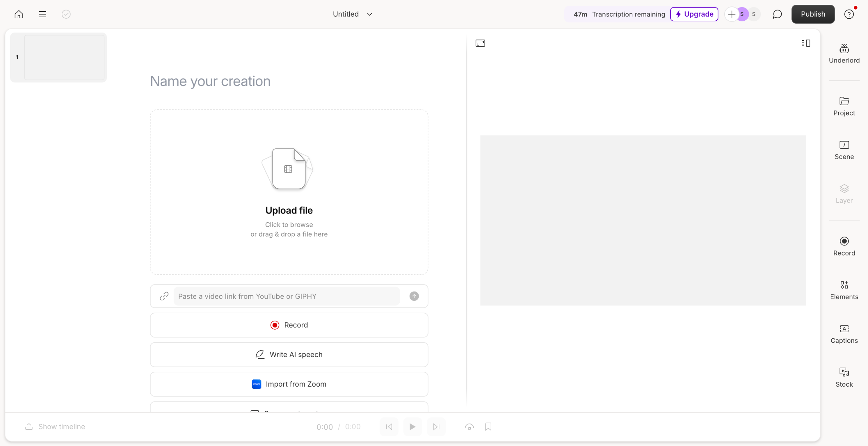Viewport: 868px width, 446px height.
Task: Click the help question mark icon
Action: pyautogui.click(x=849, y=14)
